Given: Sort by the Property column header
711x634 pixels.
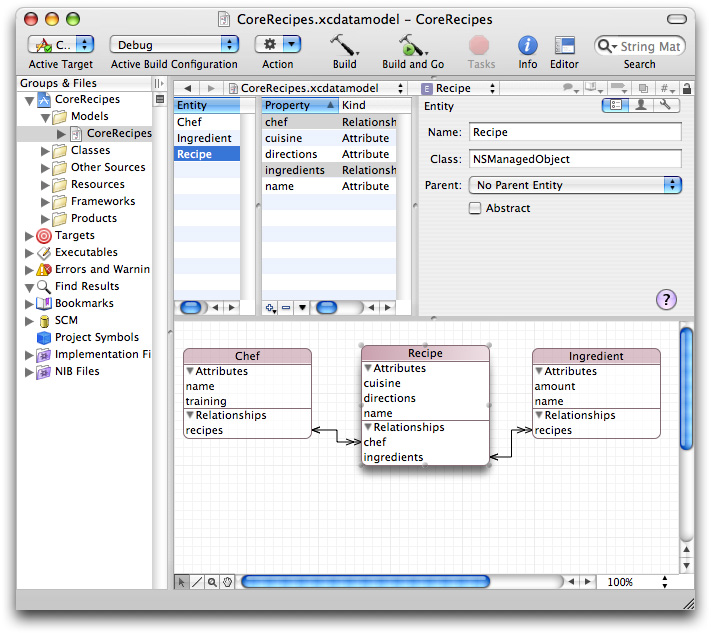Looking at the screenshot, I should [300, 105].
